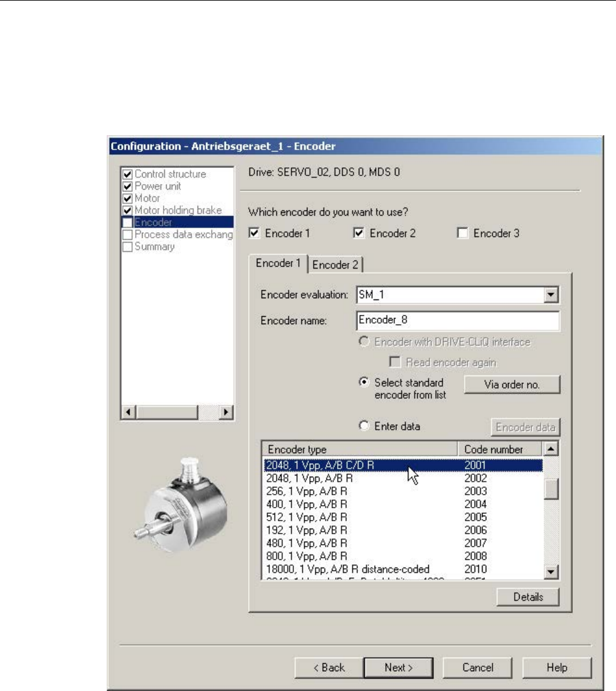Cancel the configuration wizard

click(x=477, y=668)
